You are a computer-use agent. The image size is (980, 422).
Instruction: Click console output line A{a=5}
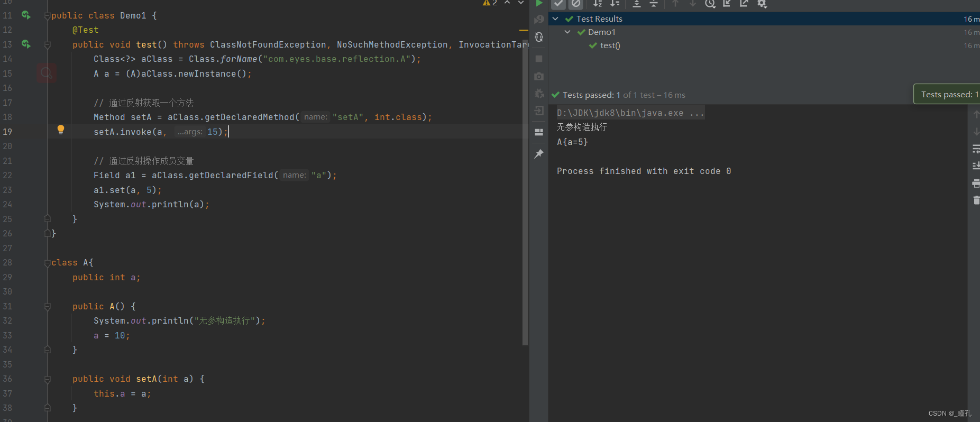tap(572, 142)
